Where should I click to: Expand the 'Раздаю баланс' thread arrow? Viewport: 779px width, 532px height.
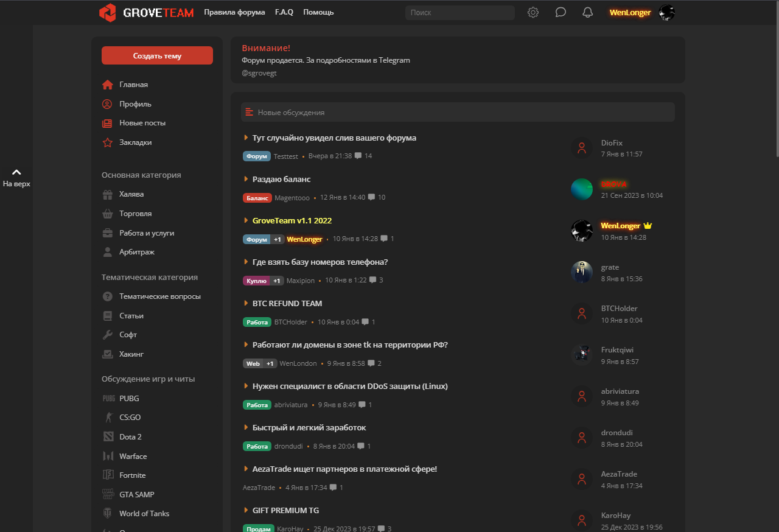(246, 179)
